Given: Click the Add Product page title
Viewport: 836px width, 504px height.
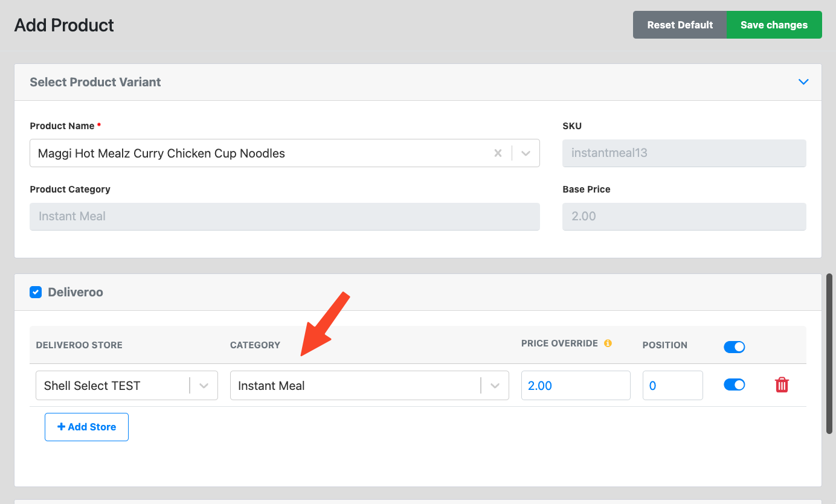Looking at the screenshot, I should click(64, 25).
